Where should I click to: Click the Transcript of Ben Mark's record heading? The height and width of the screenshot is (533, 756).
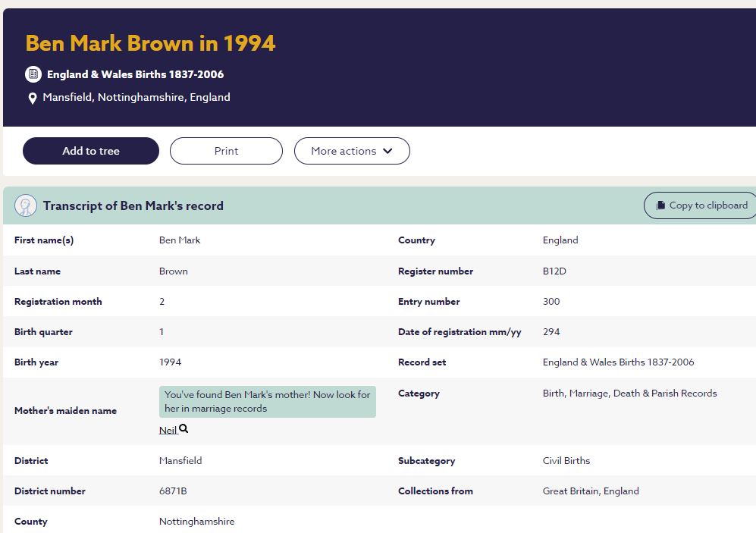tap(133, 206)
